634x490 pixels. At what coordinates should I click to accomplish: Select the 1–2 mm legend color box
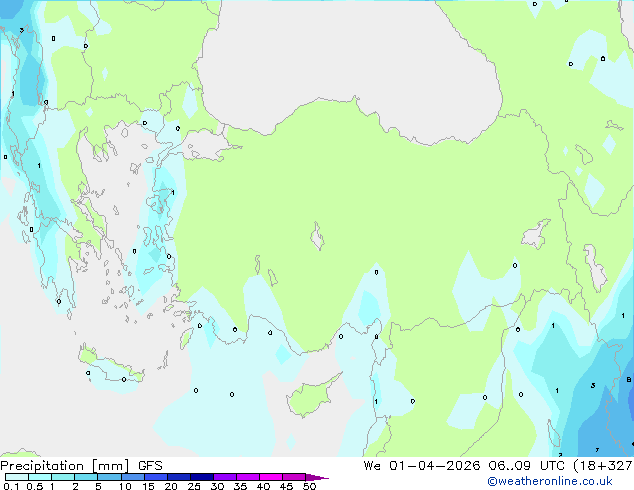pos(63,477)
